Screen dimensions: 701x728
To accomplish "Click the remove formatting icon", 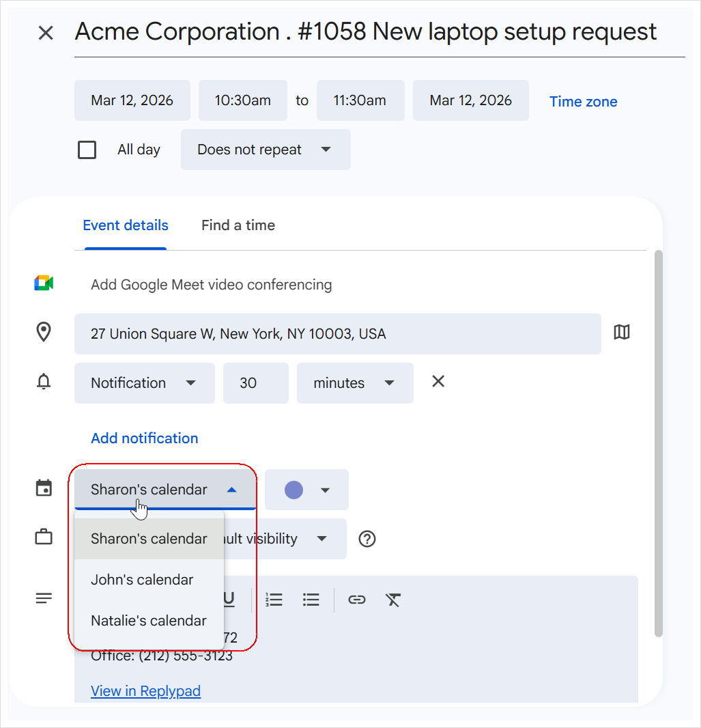I will 393,600.
